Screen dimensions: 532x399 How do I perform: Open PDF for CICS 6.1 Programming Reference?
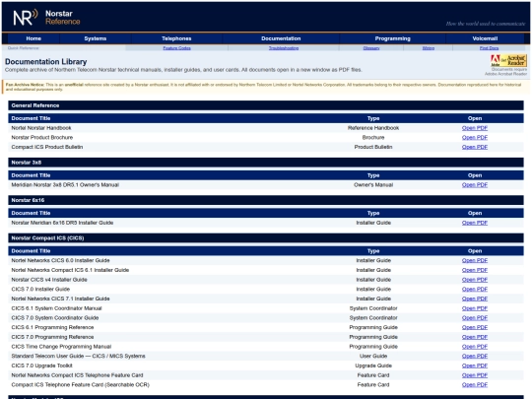(475, 327)
